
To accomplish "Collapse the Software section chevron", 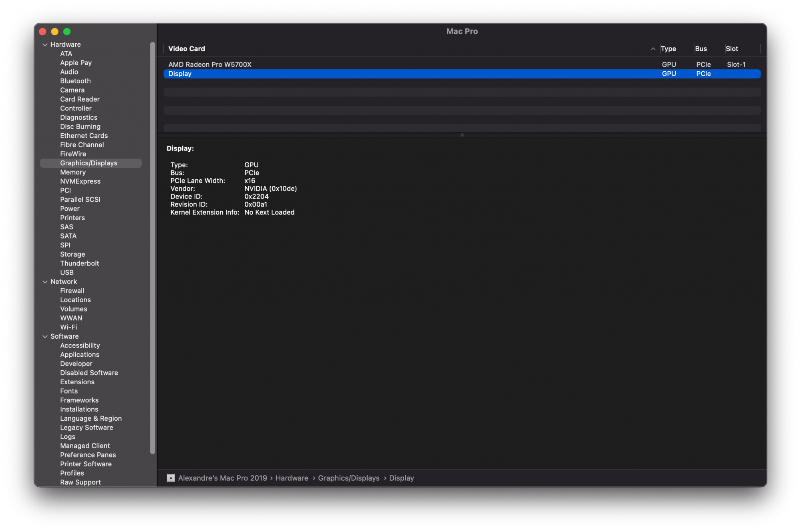I will click(45, 337).
